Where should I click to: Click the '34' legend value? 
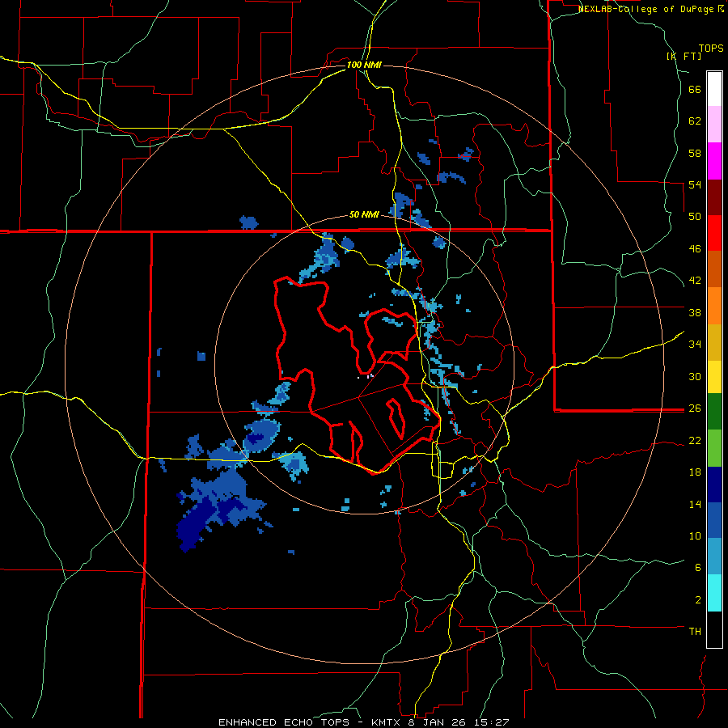pos(695,345)
